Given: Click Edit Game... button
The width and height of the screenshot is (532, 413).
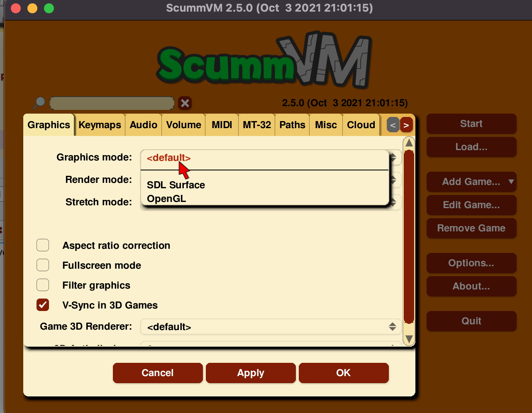Looking at the screenshot, I should coord(471,205).
